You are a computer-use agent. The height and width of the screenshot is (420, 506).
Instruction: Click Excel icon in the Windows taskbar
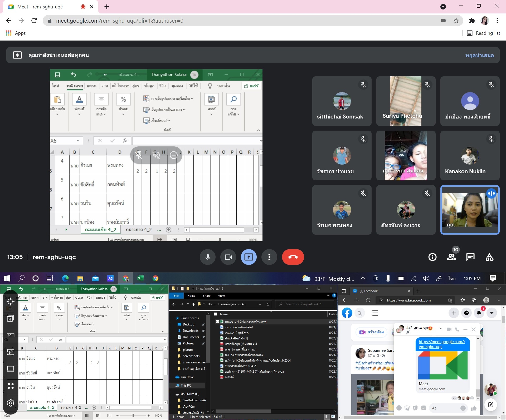[x=140, y=278]
